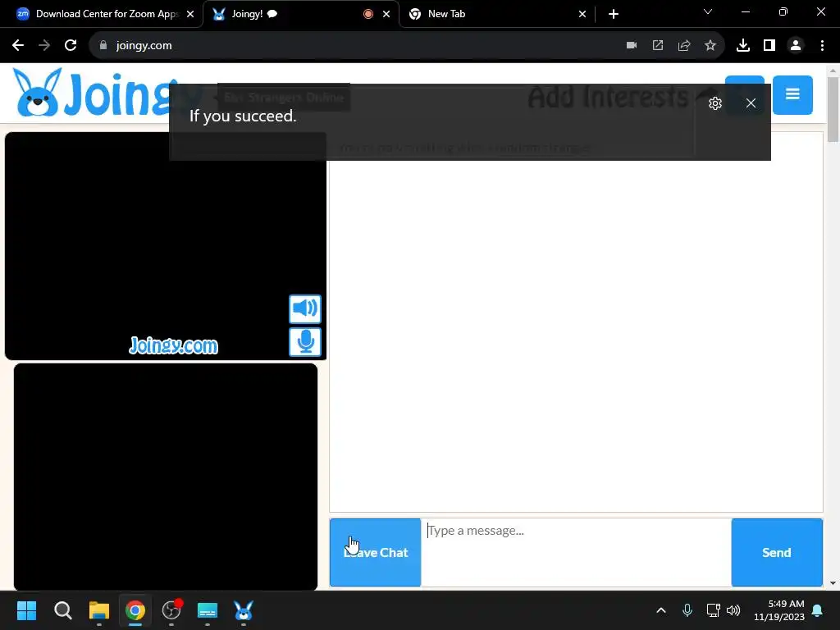
Task: Send the chat message
Action: click(777, 552)
